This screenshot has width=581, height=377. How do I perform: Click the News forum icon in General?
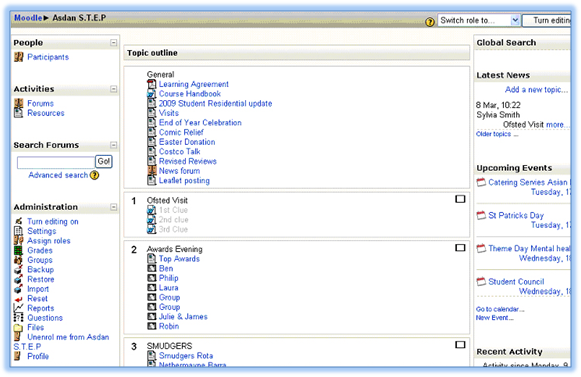tap(152, 171)
